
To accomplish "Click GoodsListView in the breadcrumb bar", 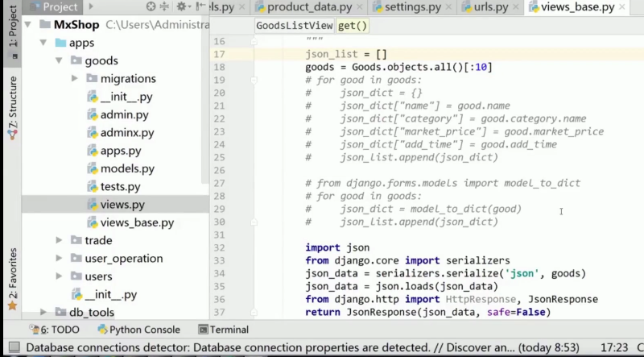I will click(x=294, y=26).
